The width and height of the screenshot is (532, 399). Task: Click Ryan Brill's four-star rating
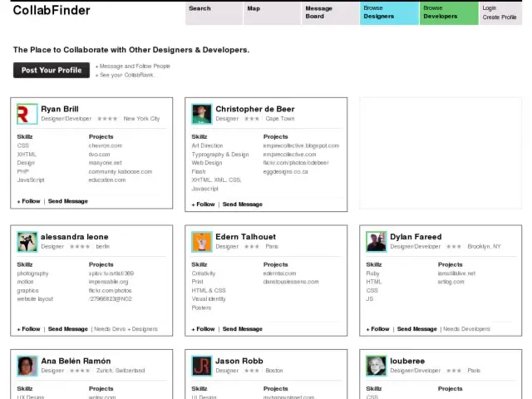click(107, 119)
